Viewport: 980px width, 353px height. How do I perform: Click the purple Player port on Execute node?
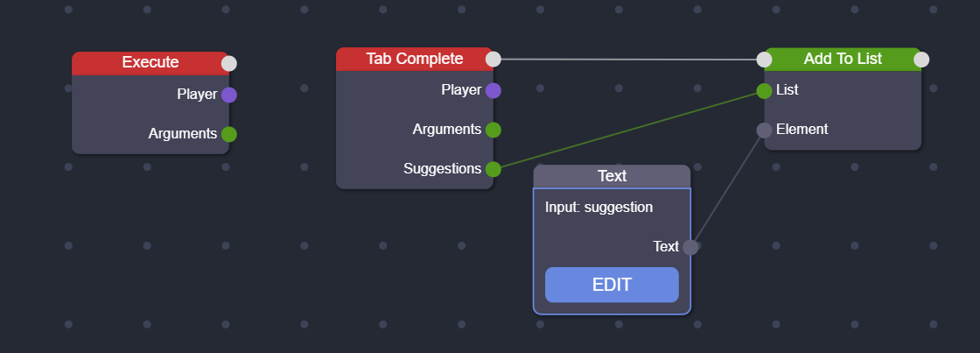point(229,95)
